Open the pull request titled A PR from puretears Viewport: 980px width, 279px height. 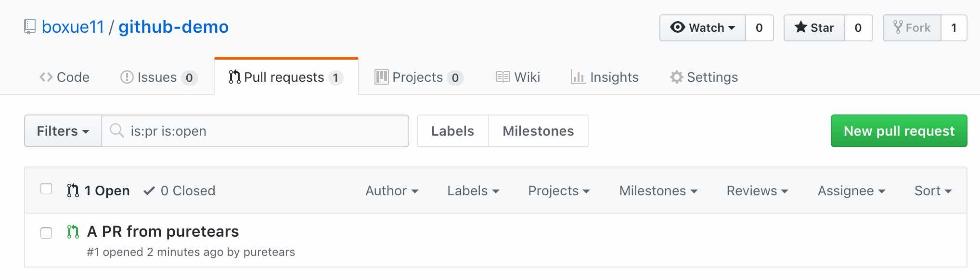pyautogui.click(x=162, y=231)
